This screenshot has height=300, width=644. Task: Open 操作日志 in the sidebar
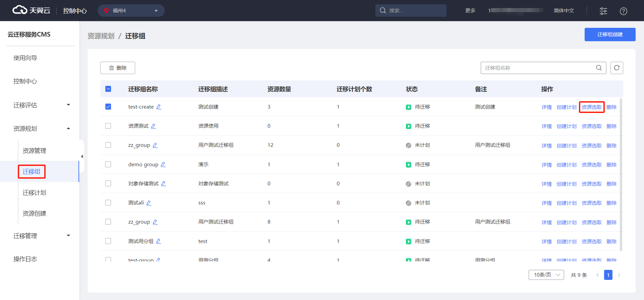click(x=25, y=259)
